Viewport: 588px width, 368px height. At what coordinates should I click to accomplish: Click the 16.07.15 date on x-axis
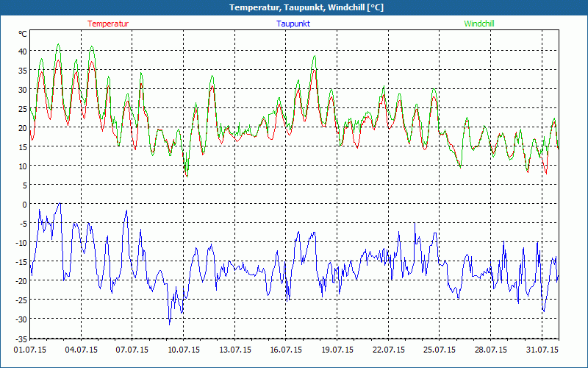pyautogui.click(x=286, y=350)
